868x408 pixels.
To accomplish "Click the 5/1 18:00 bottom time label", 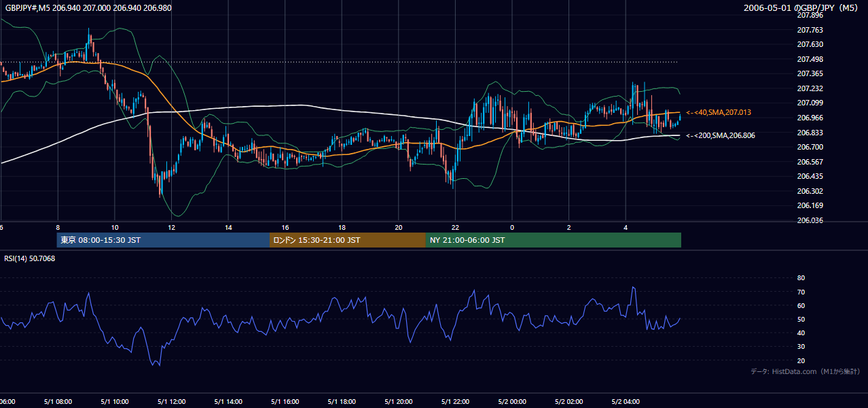I will pyautogui.click(x=342, y=402).
